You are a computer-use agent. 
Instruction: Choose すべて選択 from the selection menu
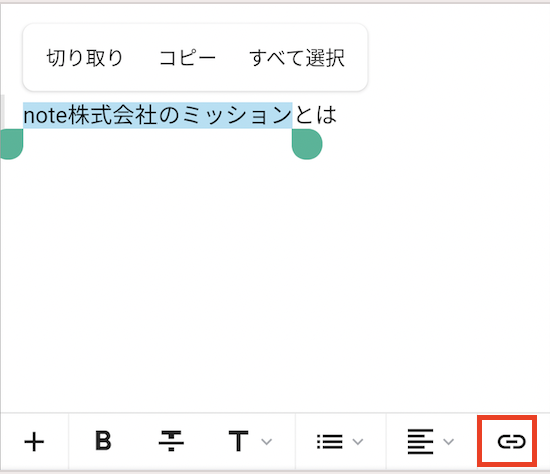(x=297, y=58)
